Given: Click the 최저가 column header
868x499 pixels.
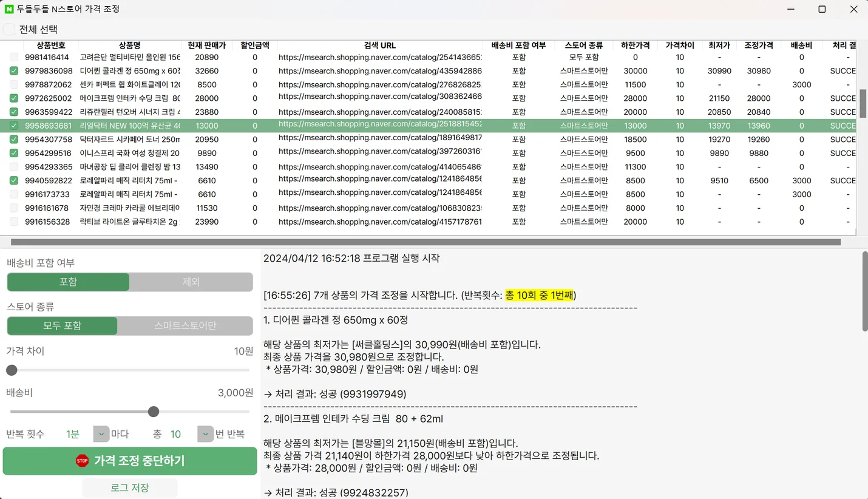Looking at the screenshot, I should (719, 46).
